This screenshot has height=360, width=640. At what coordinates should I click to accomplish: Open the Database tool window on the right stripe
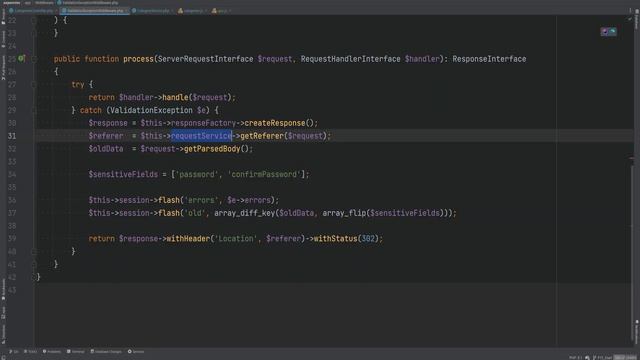click(636, 20)
